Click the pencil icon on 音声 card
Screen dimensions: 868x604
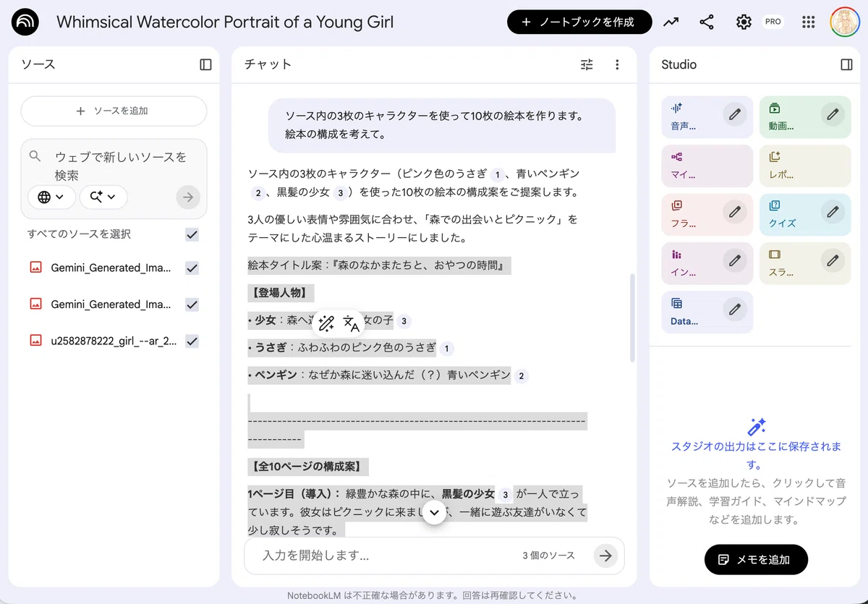tap(735, 114)
